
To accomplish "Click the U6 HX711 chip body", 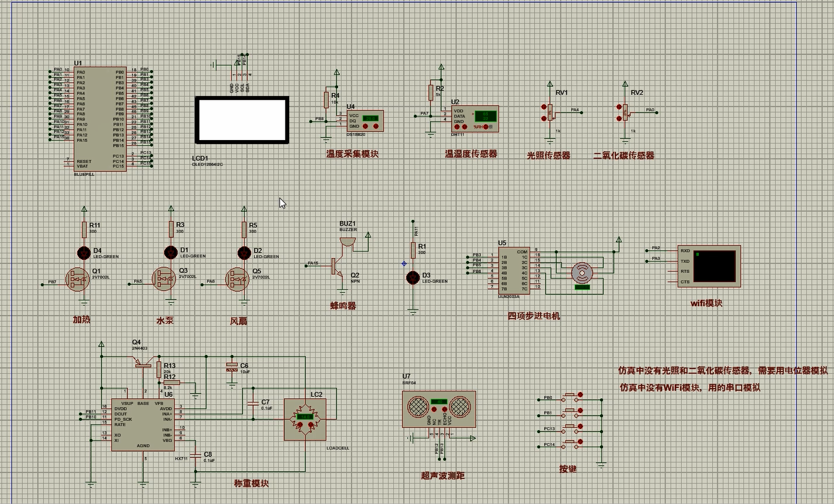I will pyautogui.click(x=142, y=424).
